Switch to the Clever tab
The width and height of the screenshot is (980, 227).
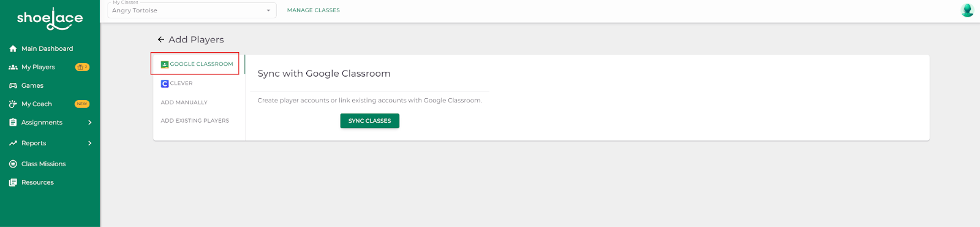pos(177,83)
